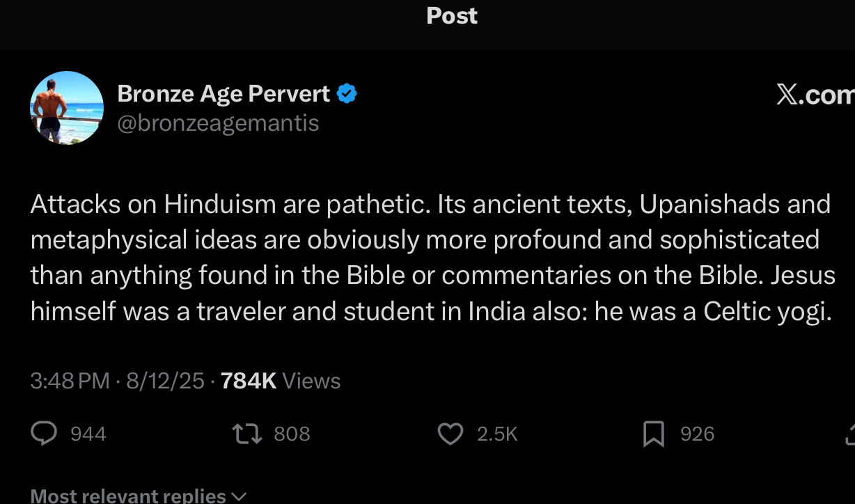Click the 2.5K likes count
Screen dimensions: 855x504
pos(497,434)
